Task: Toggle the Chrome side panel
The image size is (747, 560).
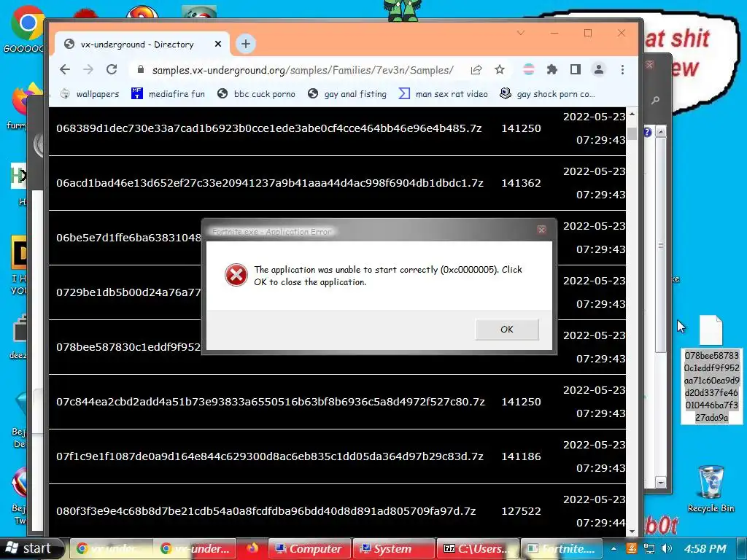Action: point(575,69)
